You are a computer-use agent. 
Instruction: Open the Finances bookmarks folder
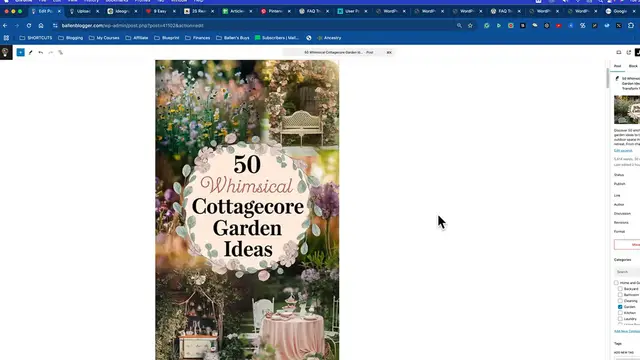click(198, 38)
